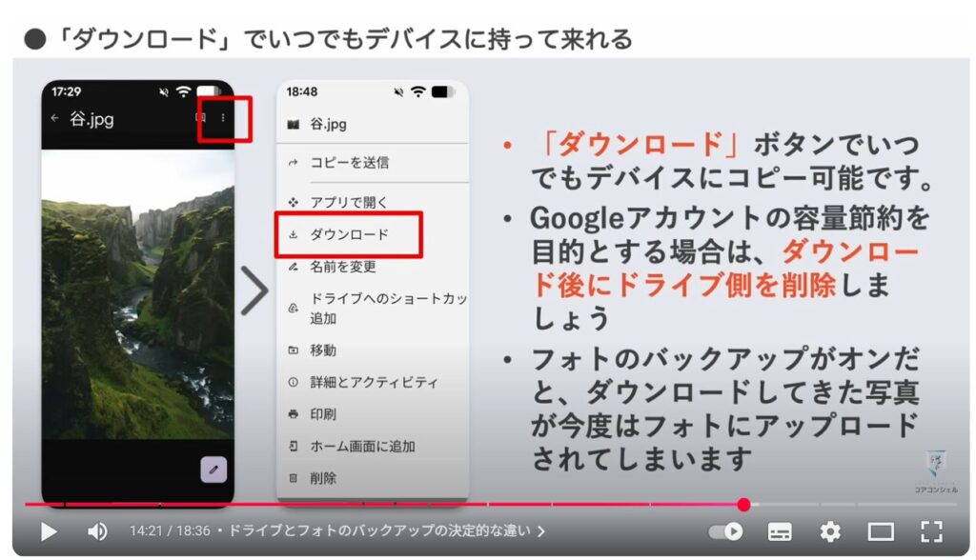Click the rename pencil icon beside 名前を変更

[x=294, y=267]
